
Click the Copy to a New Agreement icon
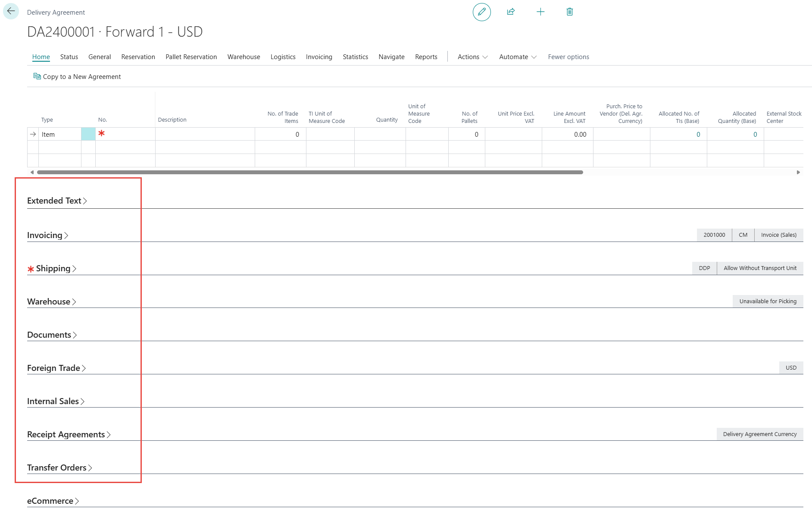pos(37,76)
